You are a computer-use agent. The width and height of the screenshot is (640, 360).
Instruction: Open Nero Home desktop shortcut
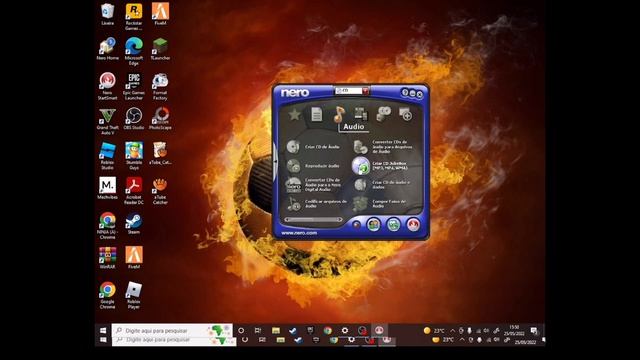tap(107, 49)
